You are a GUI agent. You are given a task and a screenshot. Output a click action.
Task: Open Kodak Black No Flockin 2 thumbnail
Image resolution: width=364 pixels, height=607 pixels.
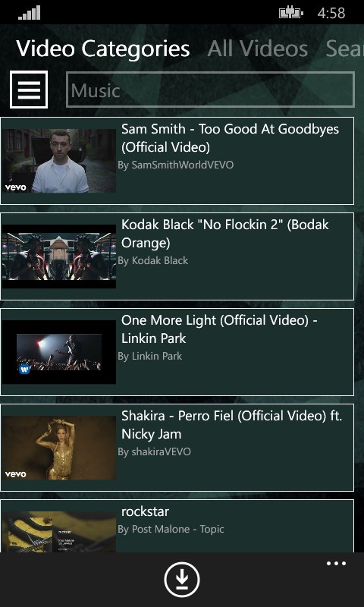click(x=59, y=256)
